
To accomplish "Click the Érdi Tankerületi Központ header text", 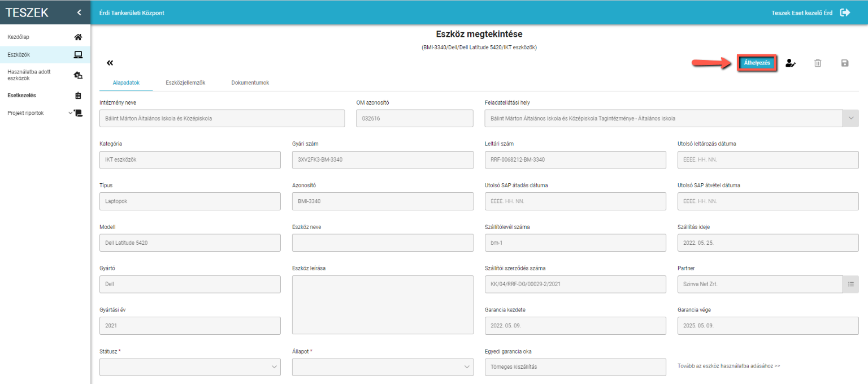I will [132, 12].
